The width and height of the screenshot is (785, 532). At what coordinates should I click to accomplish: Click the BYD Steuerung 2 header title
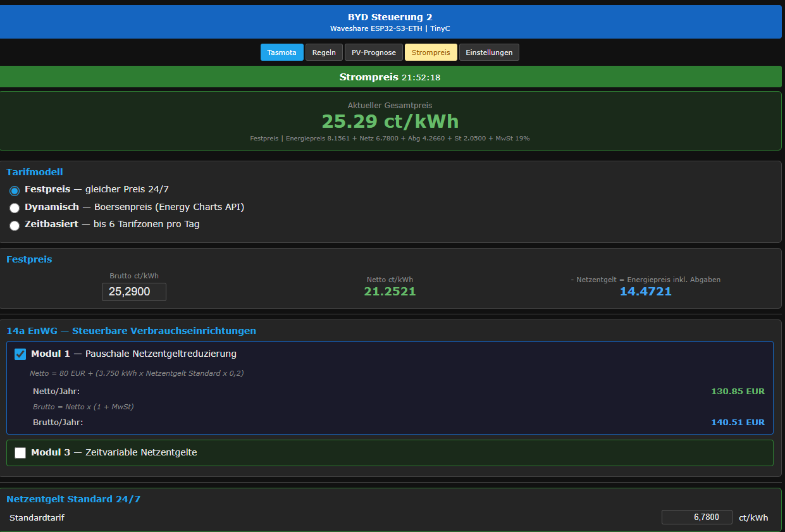pyautogui.click(x=390, y=17)
